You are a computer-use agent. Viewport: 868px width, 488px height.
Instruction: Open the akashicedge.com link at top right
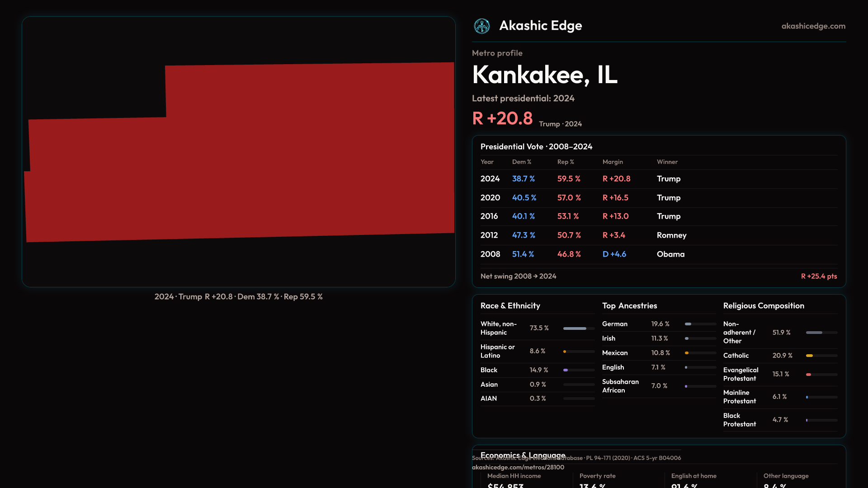point(813,26)
